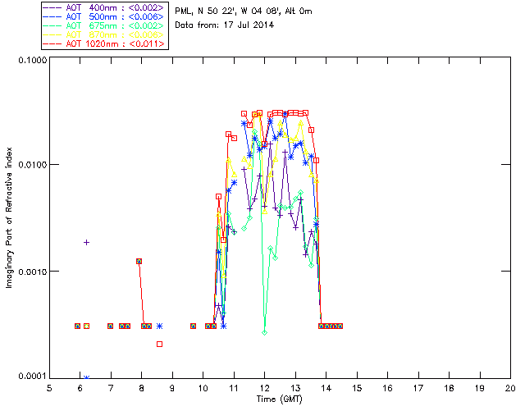Click the AOT 1020nm legend entry
Image resolution: width=525 pixels, height=420 pixels.
(104, 43)
